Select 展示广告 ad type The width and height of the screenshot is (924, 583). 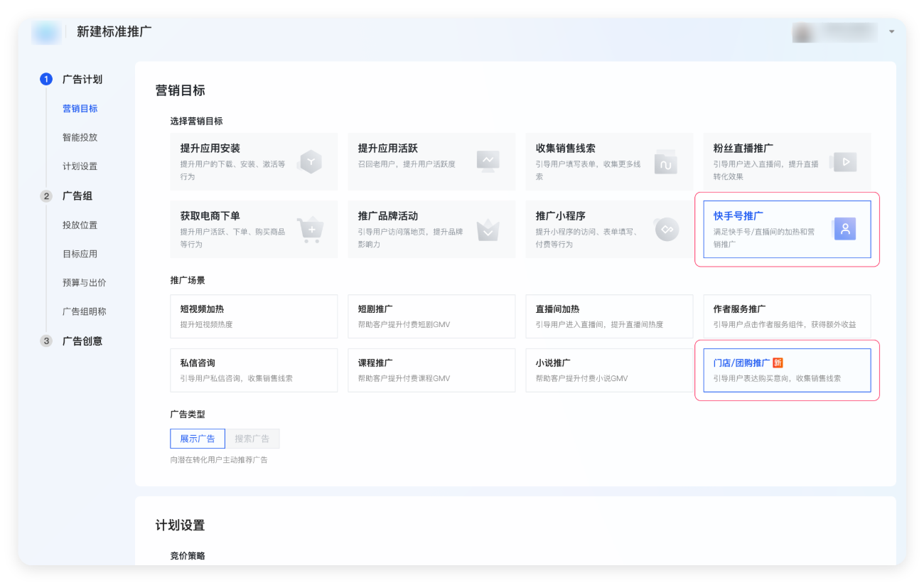[198, 439]
